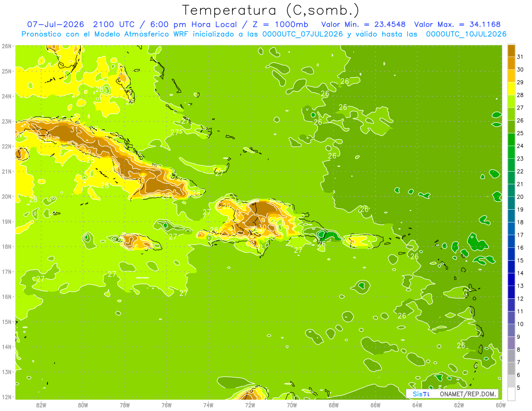The image size is (532, 411).
Task: Click the teal colorbar swatch between 19 and 20
Action: pos(511,204)
